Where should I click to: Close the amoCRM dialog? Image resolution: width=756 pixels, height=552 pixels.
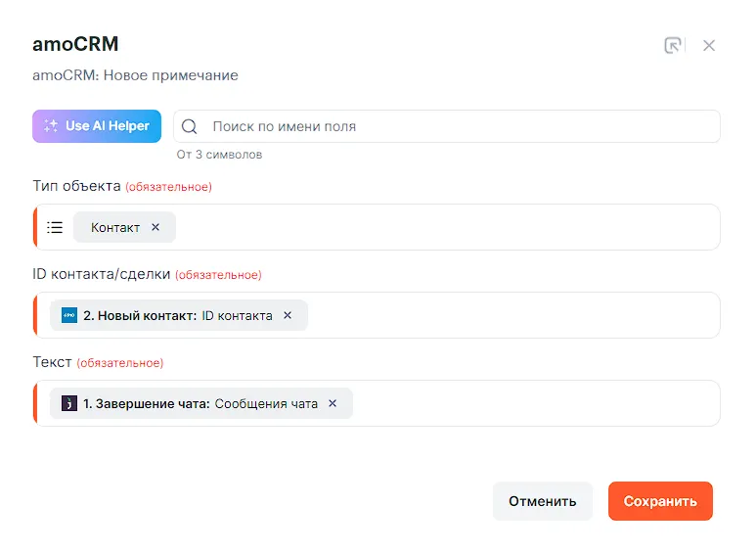click(709, 45)
